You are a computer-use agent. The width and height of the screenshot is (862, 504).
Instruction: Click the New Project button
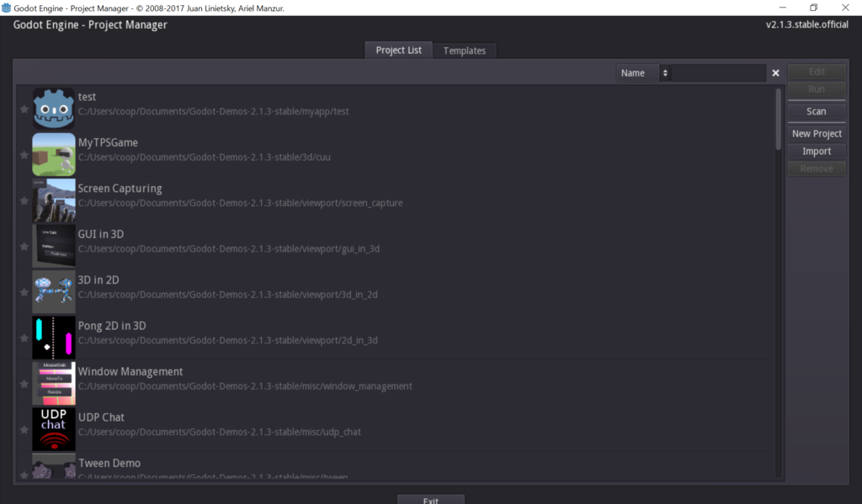tap(817, 134)
